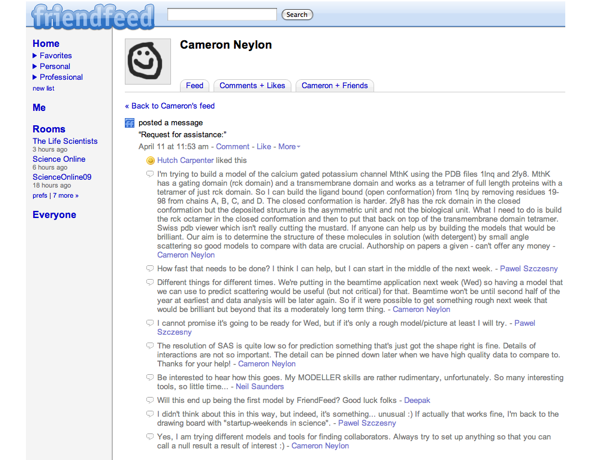Open the Science Online room
614x460 pixels.
coord(59,159)
